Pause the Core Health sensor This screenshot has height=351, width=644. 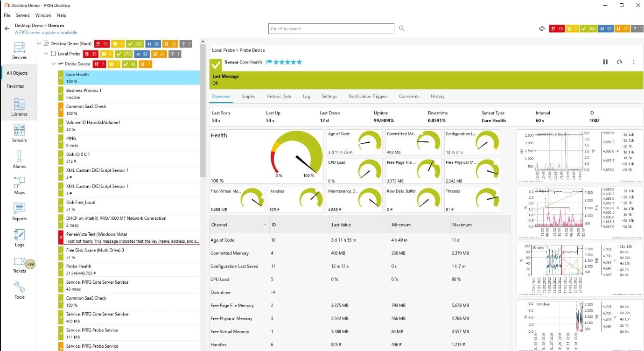(x=605, y=62)
